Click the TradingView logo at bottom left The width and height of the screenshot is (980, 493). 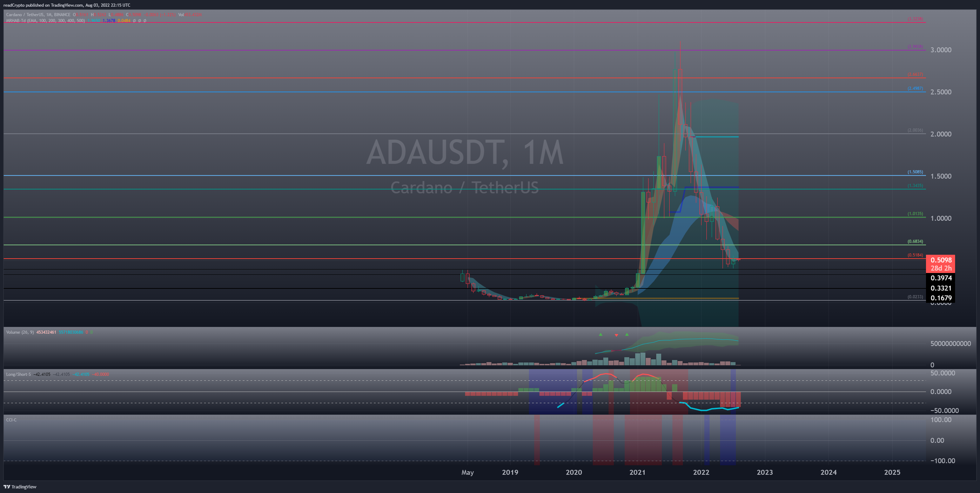pyautogui.click(x=20, y=487)
